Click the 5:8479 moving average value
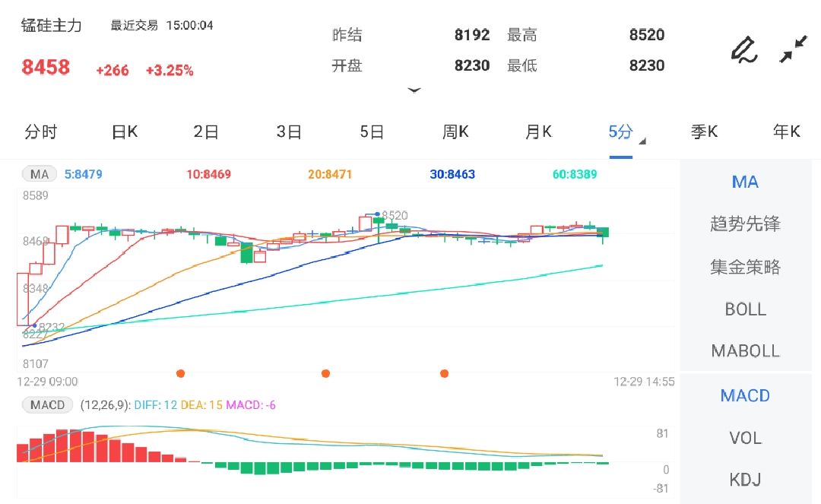 click(84, 174)
